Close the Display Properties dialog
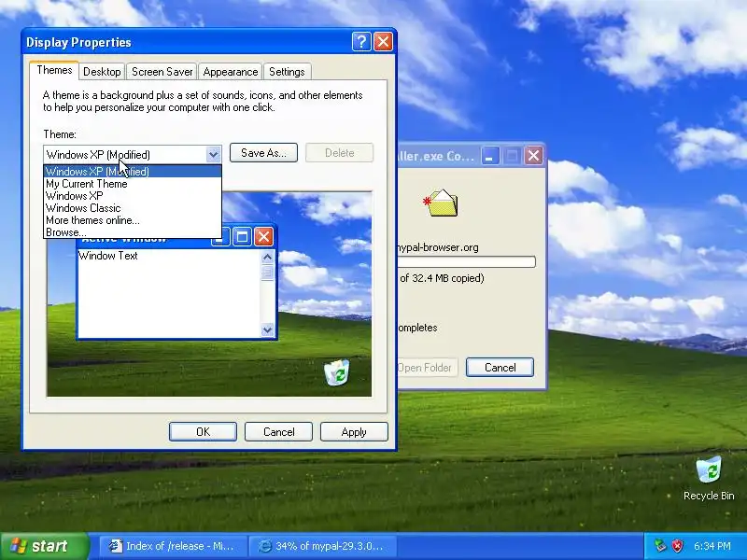747x560 pixels. (x=383, y=42)
